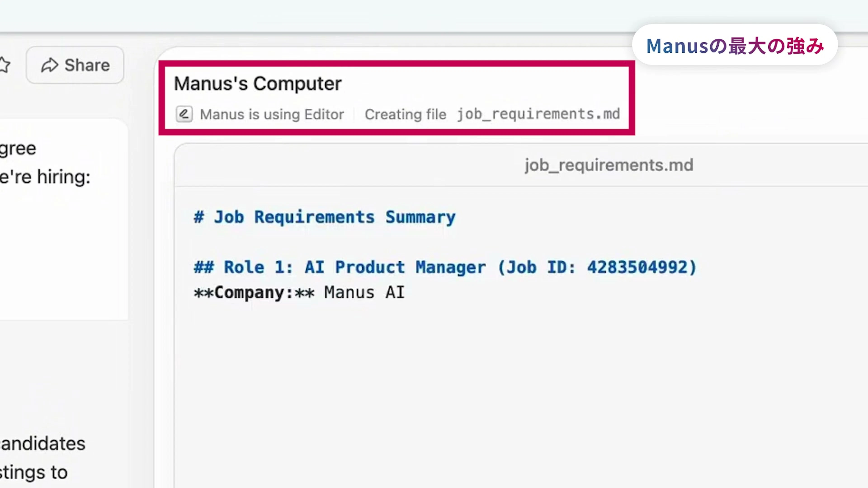Viewport: 868px width, 488px height.
Task: Click the empty editor area below Company line
Action: click(x=472, y=387)
